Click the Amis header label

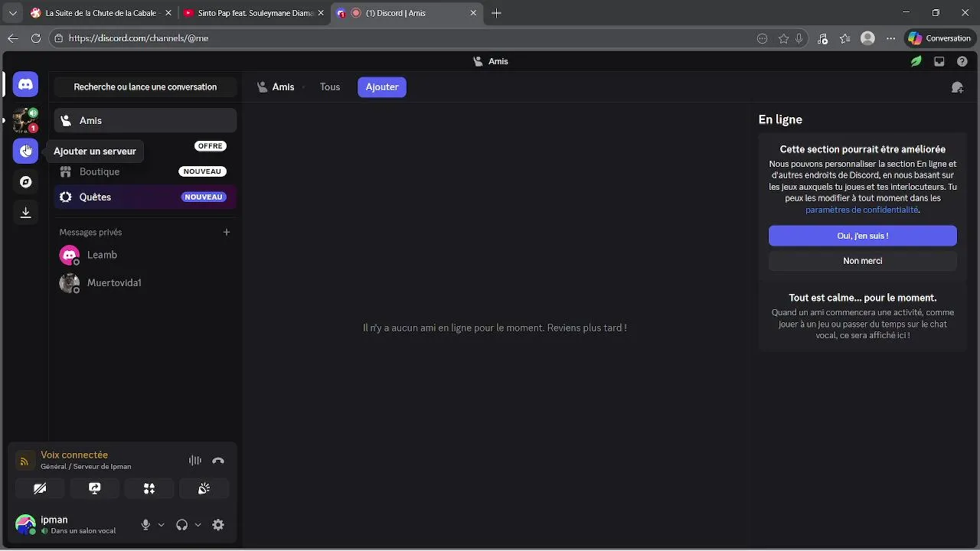coord(283,87)
